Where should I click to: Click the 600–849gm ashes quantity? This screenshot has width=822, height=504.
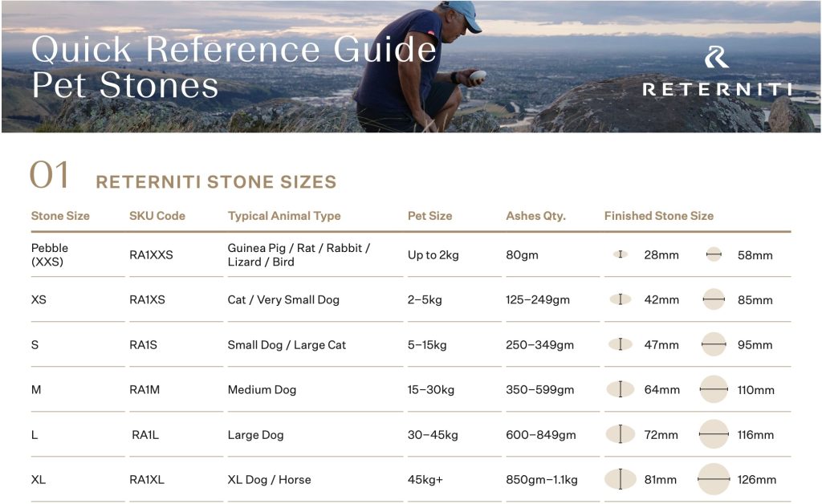point(541,435)
